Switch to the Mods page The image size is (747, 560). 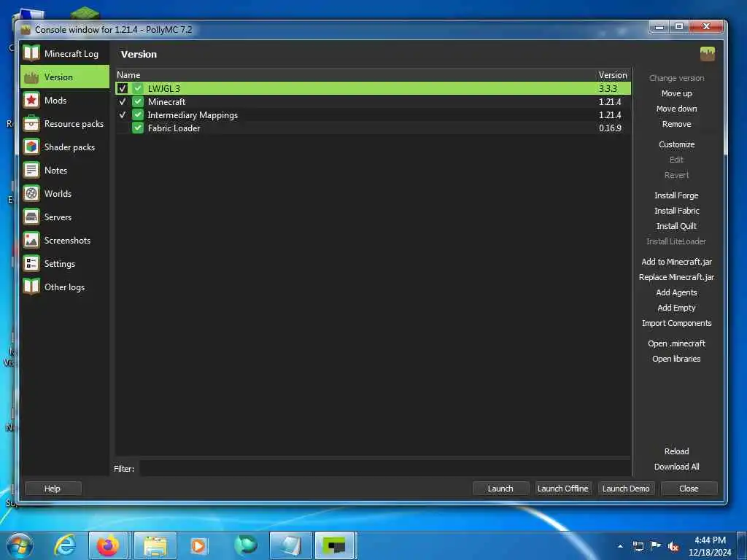(65, 100)
